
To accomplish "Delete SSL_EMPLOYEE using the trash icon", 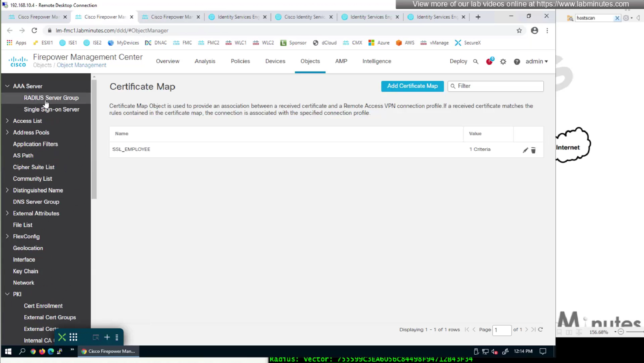I will click(x=533, y=150).
